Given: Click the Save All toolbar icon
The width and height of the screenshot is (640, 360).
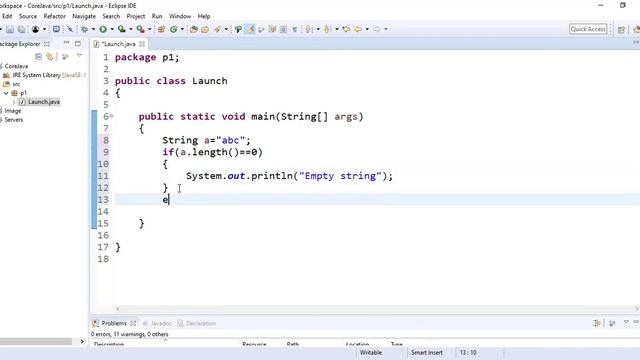Looking at the screenshot, I should pyautogui.click(x=21, y=29).
